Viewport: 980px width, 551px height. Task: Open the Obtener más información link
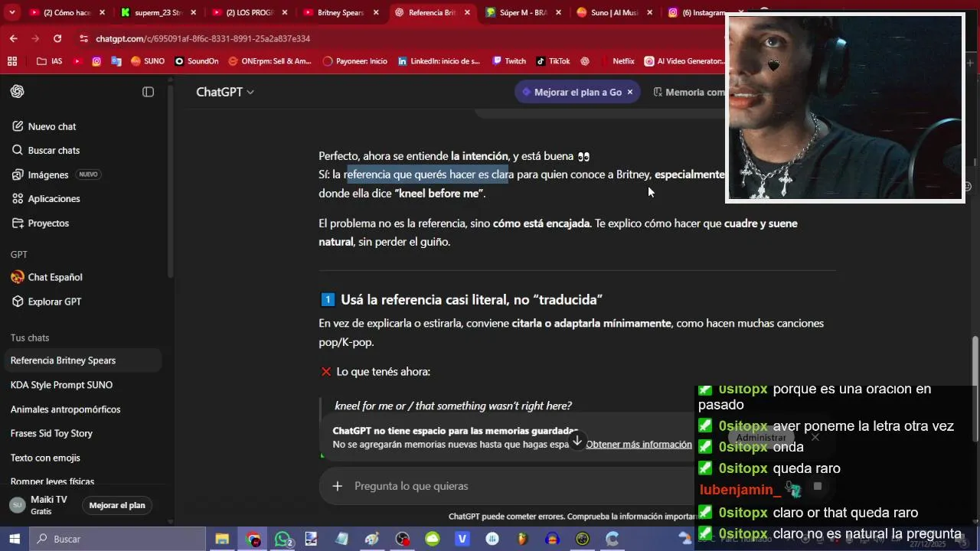pos(639,445)
